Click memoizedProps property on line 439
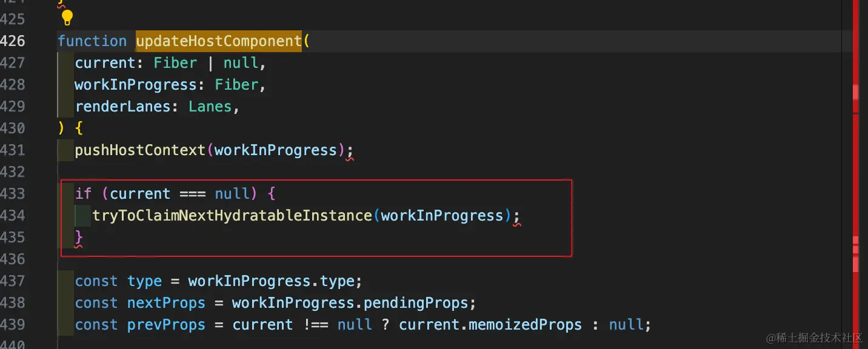Image resolution: width=868 pixels, height=349 pixels. click(525, 325)
